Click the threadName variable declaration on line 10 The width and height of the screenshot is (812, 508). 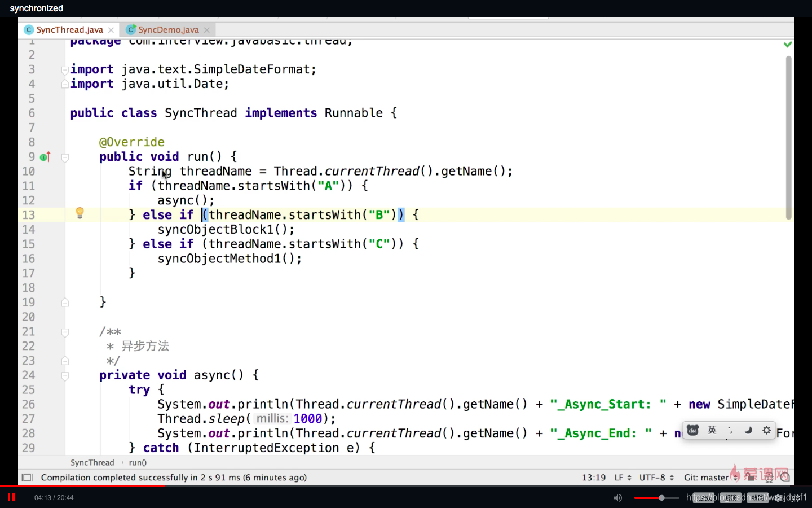(x=215, y=171)
